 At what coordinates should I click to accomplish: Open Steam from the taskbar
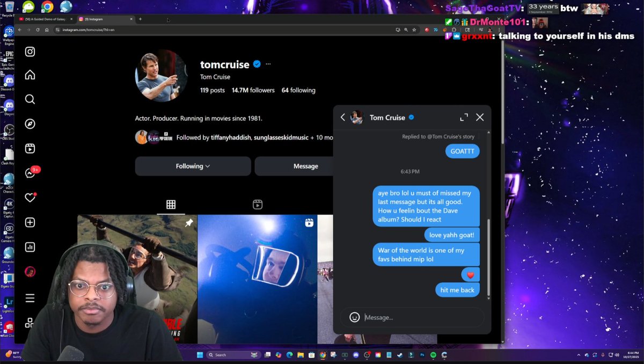tap(400, 355)
